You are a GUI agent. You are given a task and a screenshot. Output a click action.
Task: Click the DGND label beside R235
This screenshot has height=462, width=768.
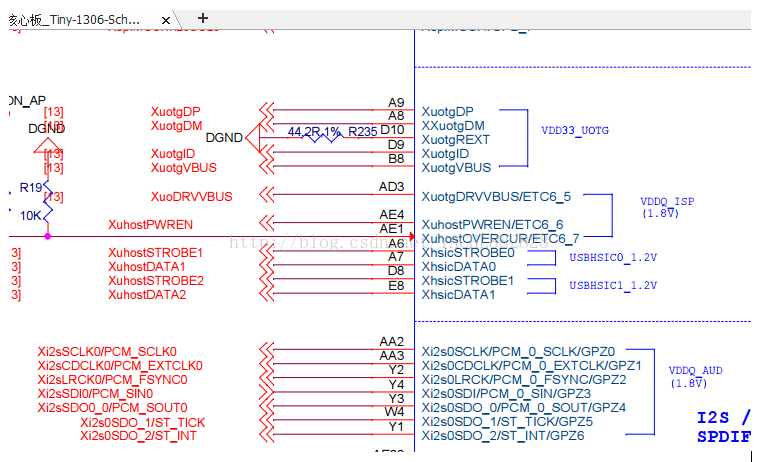point(224,138)
